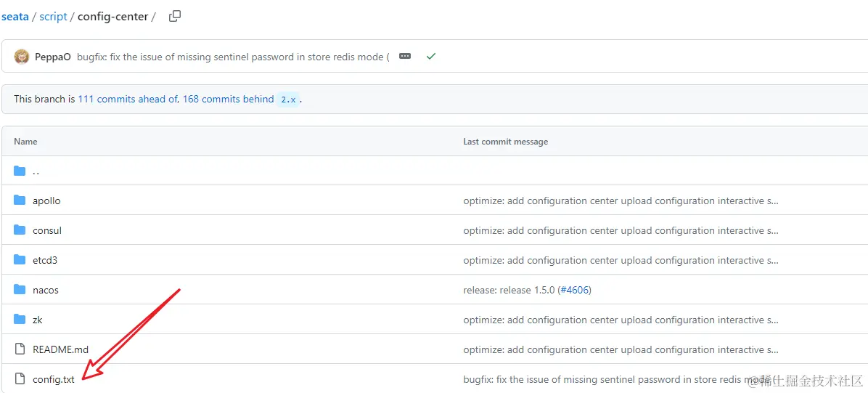
Task: Navigate to script in the breadcrumb
Action: pos(54,16)
